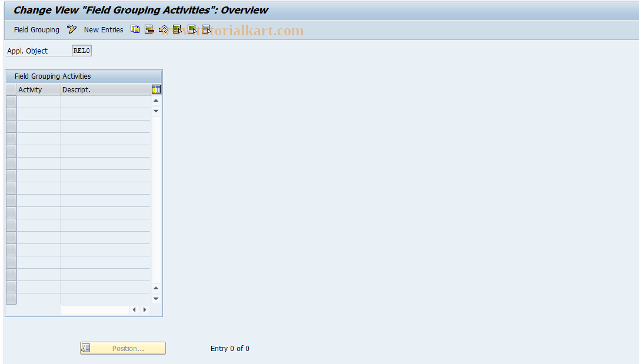Click the horizontal scrollbar track under the Descript. column

(95, 310)
